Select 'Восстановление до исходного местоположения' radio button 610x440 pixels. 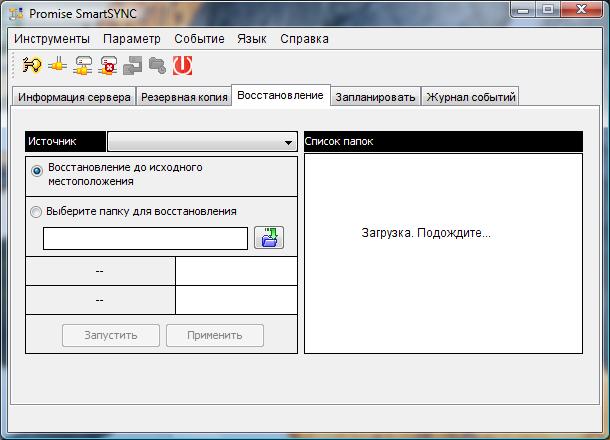coord(37,171)
